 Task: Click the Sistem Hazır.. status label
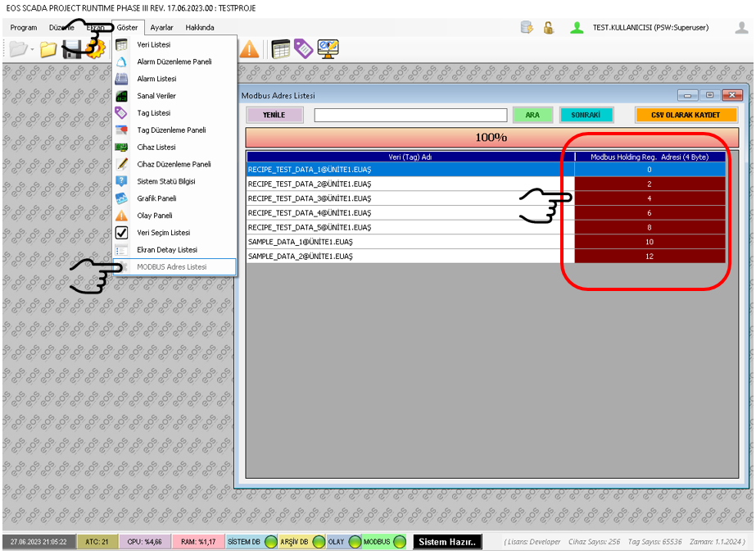pos(447,542)
